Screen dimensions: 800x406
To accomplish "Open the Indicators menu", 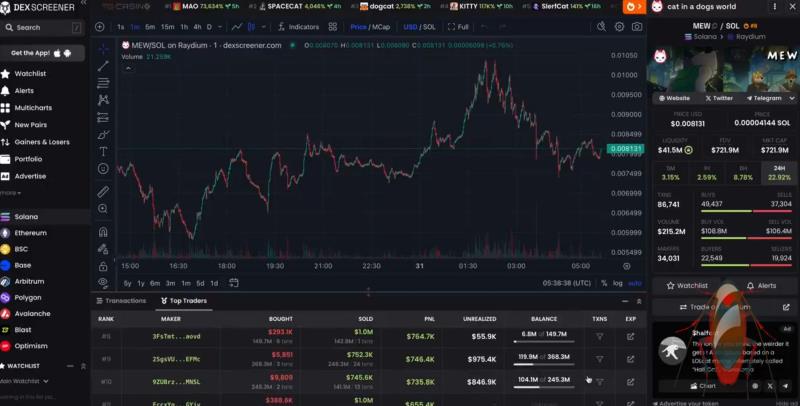I will (x=298, y=27).
